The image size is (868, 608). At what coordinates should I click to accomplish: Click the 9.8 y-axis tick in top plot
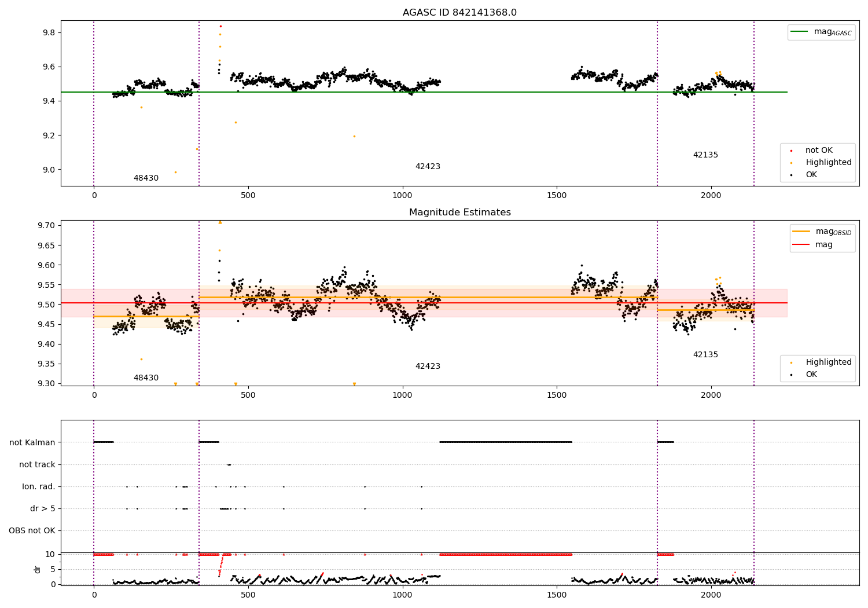click(x=48, y=32)
